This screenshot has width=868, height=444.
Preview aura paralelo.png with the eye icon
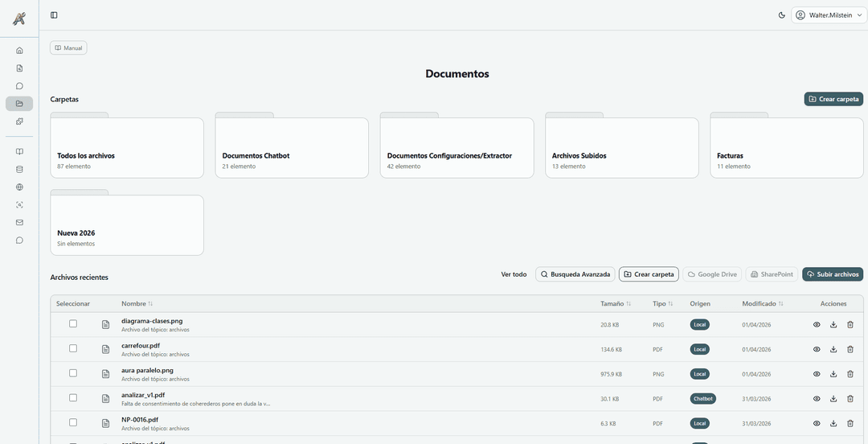pyautogui.click(x=817, y=374)
